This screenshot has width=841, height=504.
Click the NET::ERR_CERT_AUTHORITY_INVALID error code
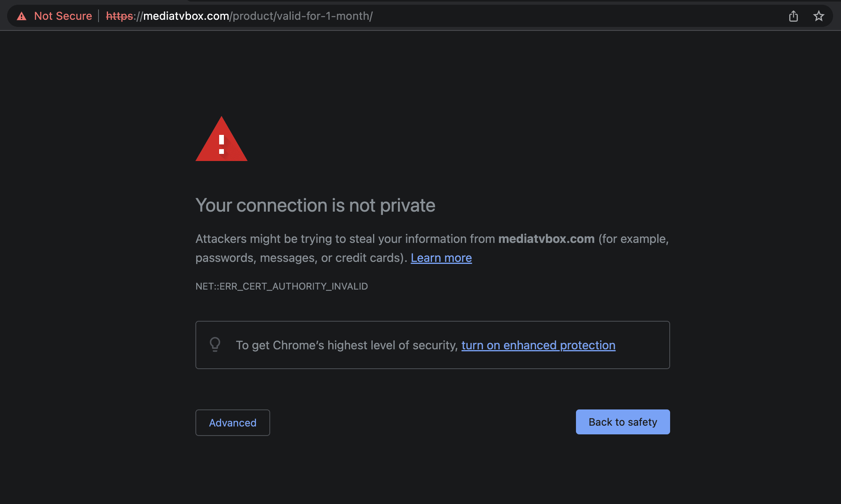point(282,286)
